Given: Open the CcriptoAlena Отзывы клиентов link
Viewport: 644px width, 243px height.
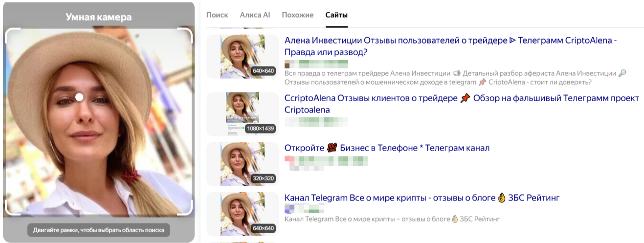Looking at the screenshot, I should tap(462, 104).
